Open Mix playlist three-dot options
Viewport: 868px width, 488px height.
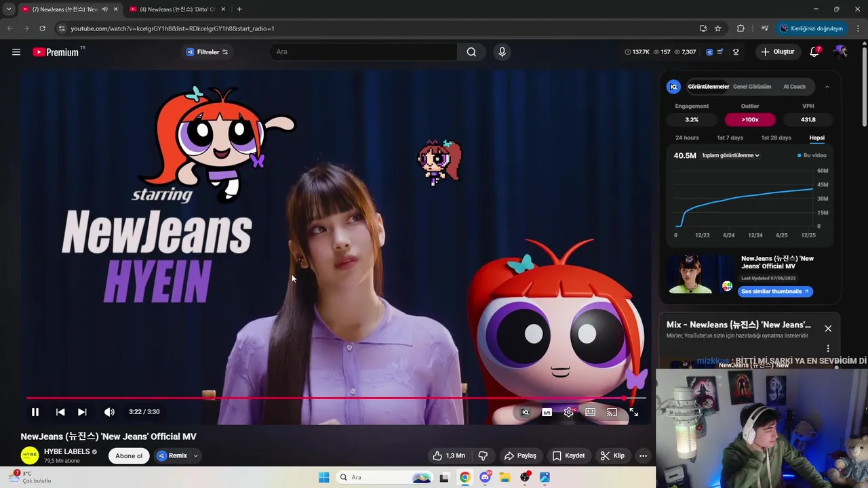tap(828, 348)
